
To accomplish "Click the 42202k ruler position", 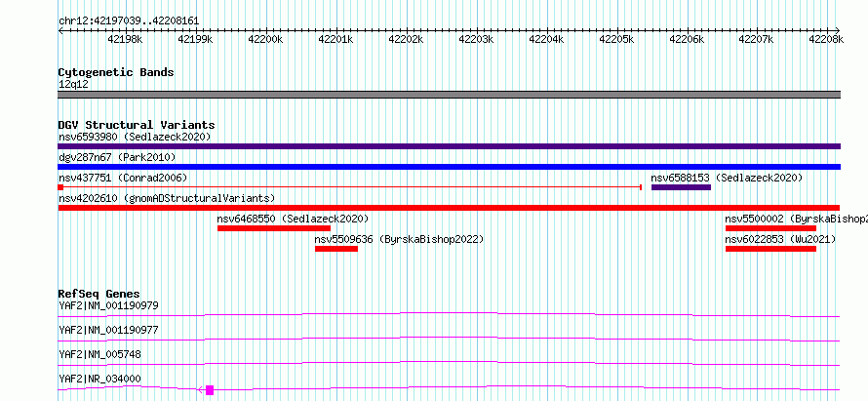I will tap(407, 39).
